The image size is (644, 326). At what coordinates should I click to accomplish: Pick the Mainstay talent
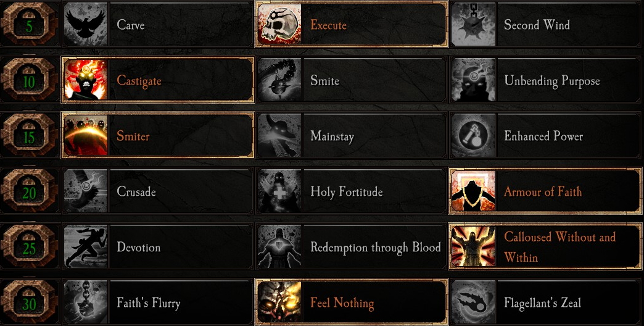[352, 136]
